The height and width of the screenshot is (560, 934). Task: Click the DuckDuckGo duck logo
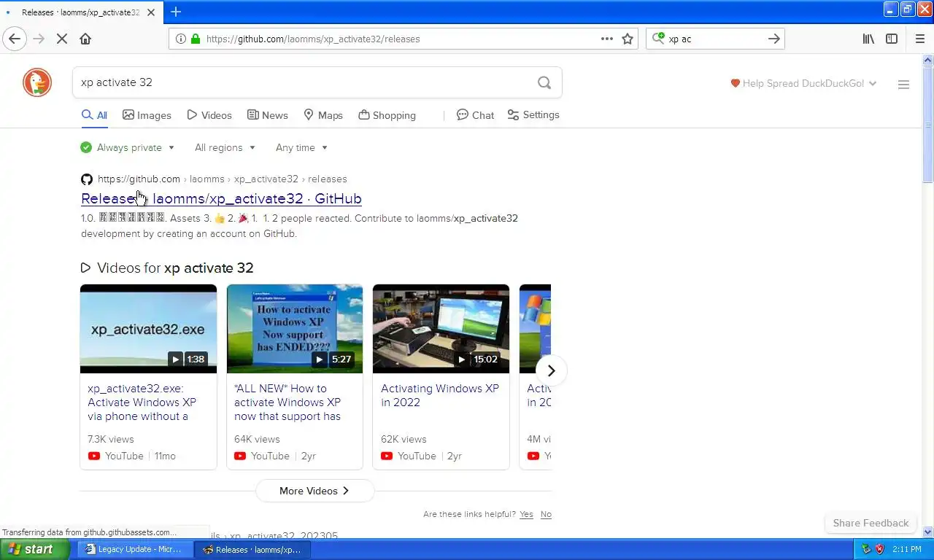point(37,82)
